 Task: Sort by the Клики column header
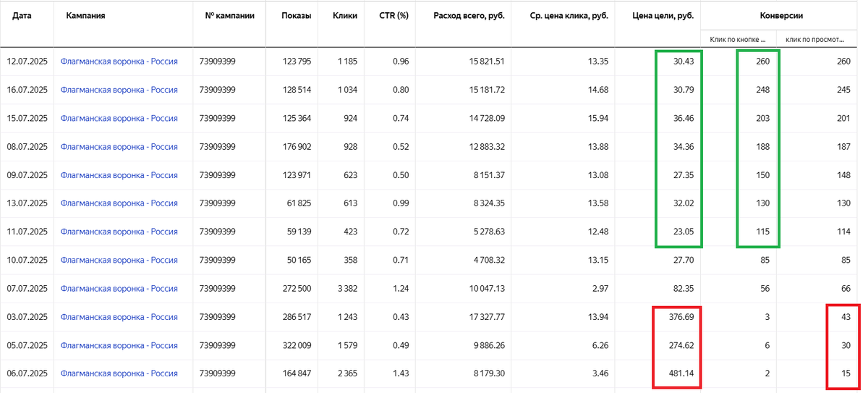pos(345,15)
